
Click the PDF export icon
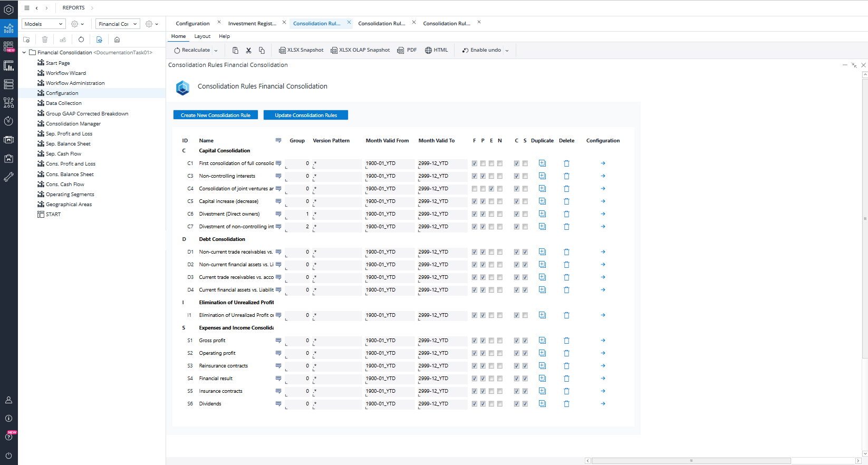point(401,51)
